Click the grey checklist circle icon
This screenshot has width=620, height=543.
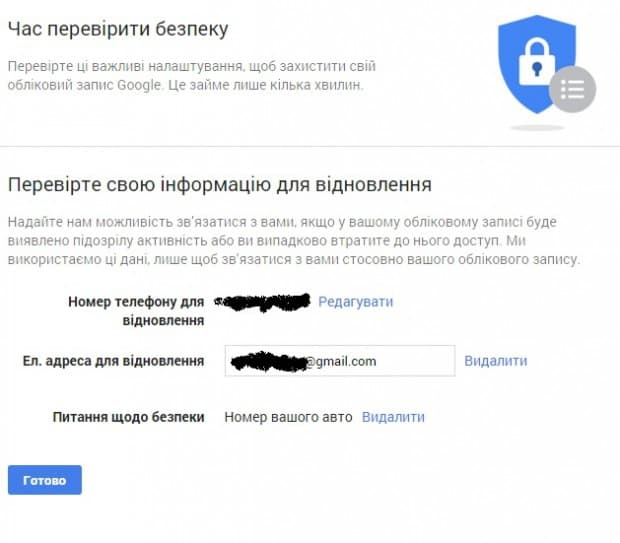pos(572,89)
